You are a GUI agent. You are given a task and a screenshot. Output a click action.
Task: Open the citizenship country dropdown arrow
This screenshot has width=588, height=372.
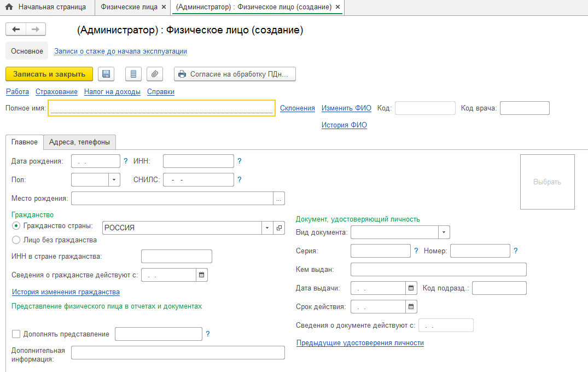coord(267,228)
